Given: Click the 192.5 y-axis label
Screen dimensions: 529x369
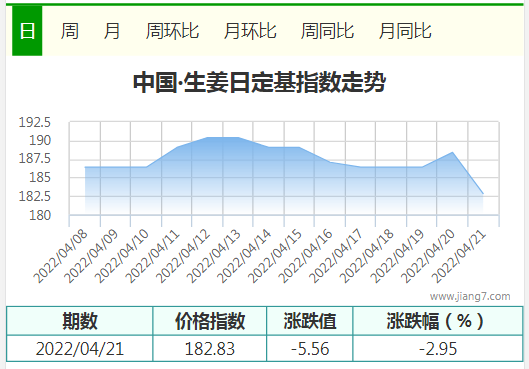Looking at the screenshot, I should pyautogui.click(x=34, y=122).
